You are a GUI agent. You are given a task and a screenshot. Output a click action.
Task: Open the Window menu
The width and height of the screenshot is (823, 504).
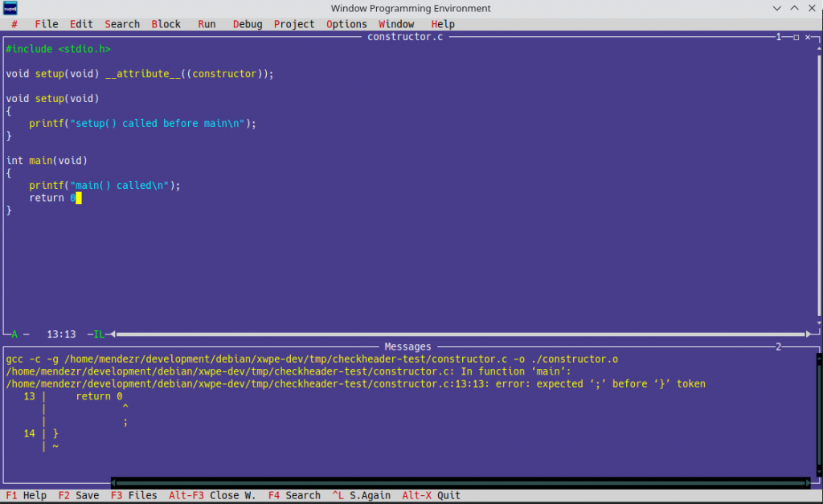tap(396, 24)
